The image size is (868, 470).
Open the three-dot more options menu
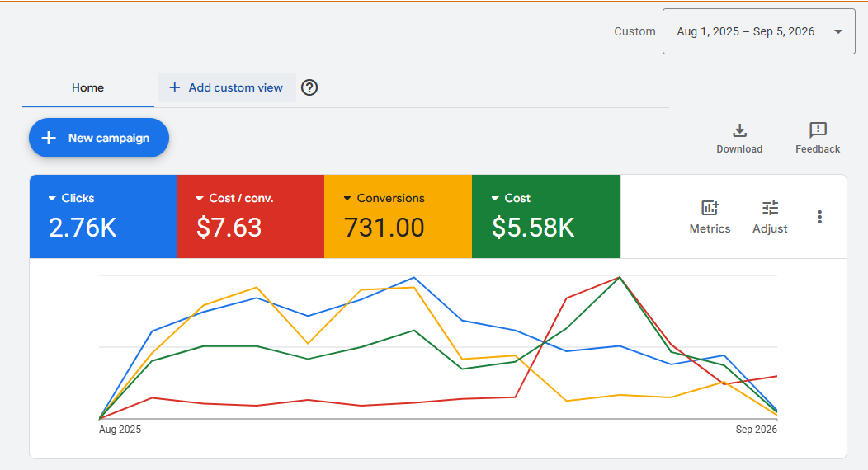(820, 217)
